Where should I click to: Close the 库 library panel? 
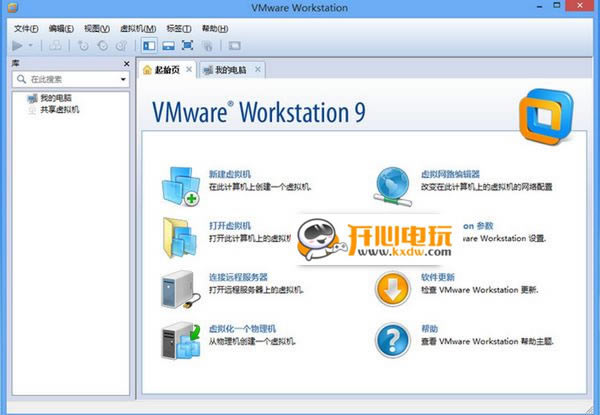click(126, 64)
